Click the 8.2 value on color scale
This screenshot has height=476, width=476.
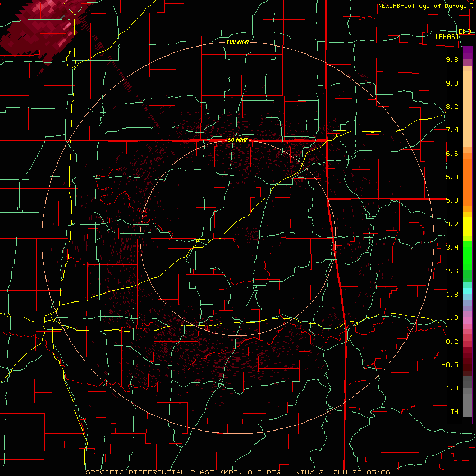click(x=452, y=106)
